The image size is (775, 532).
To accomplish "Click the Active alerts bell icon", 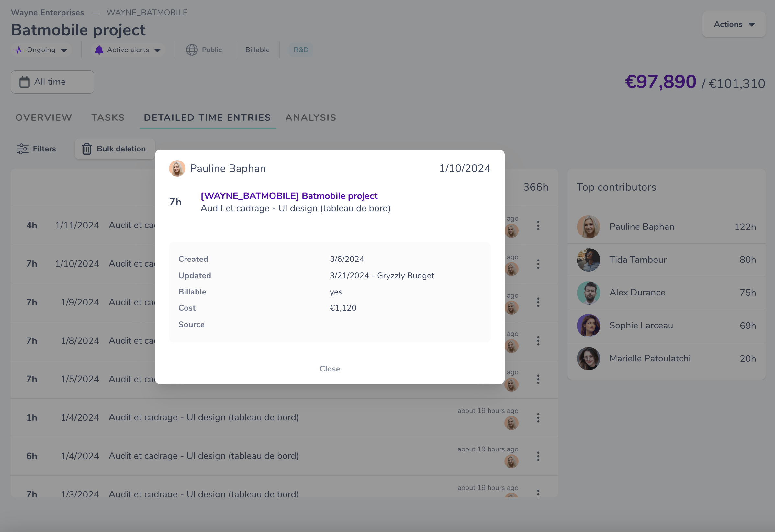I will [99, 50].
